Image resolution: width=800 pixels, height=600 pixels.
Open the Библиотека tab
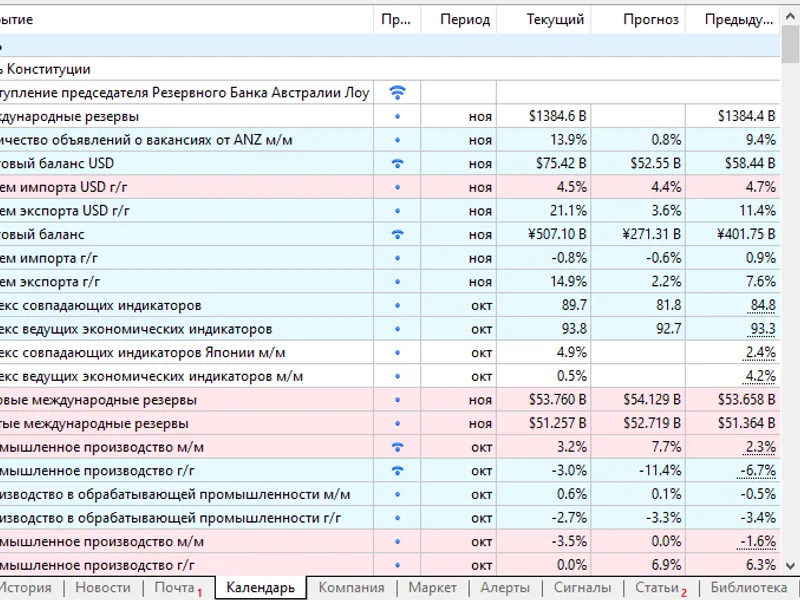click(x=748, y=588)
